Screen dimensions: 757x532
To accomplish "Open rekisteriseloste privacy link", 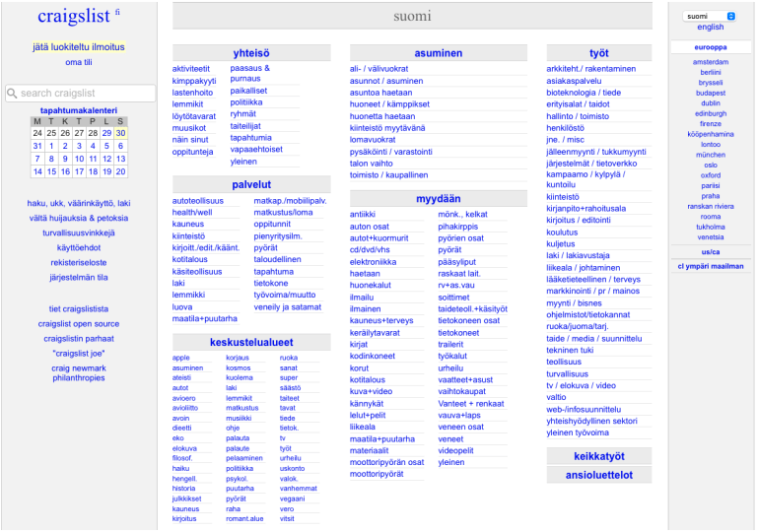I will click(79, 263).
